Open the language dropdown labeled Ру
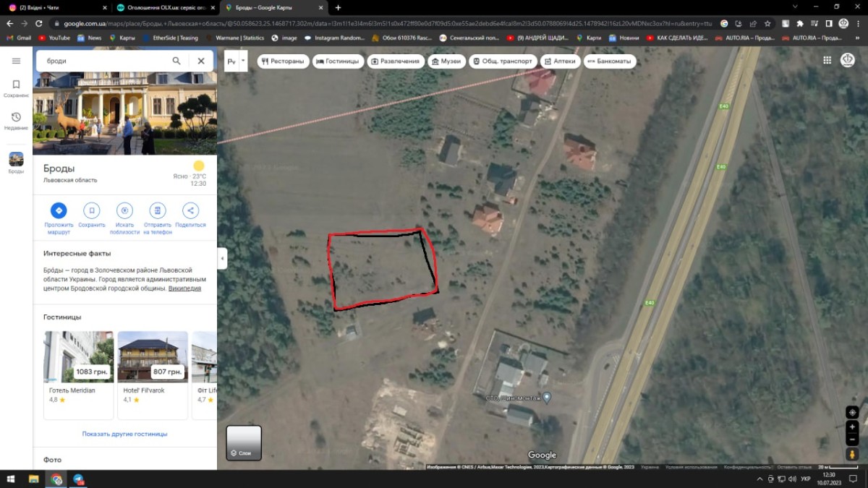The width and height of the screenshot is (868, 488). [x=235, y=61]
